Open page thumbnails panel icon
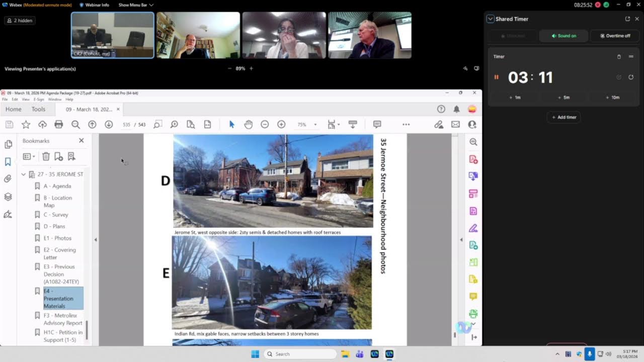This screenshot has height=362, width=644. click(x=8, y=144)
